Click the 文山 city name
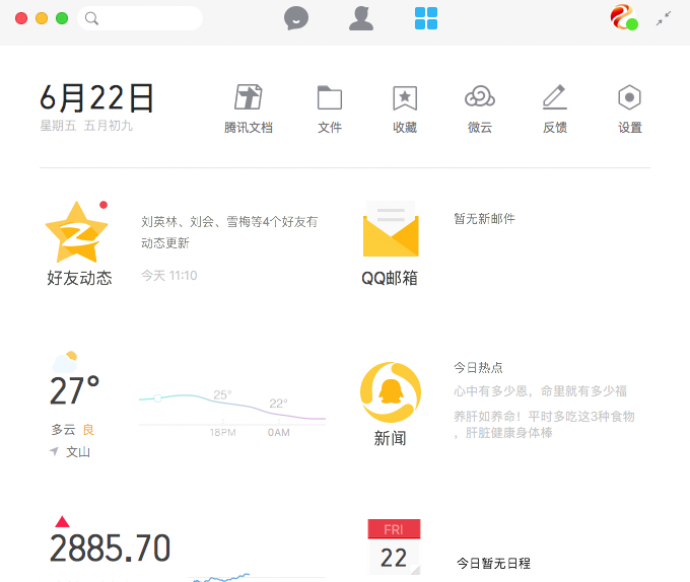This screenshot has height=582, width=690. click(78, 451)
